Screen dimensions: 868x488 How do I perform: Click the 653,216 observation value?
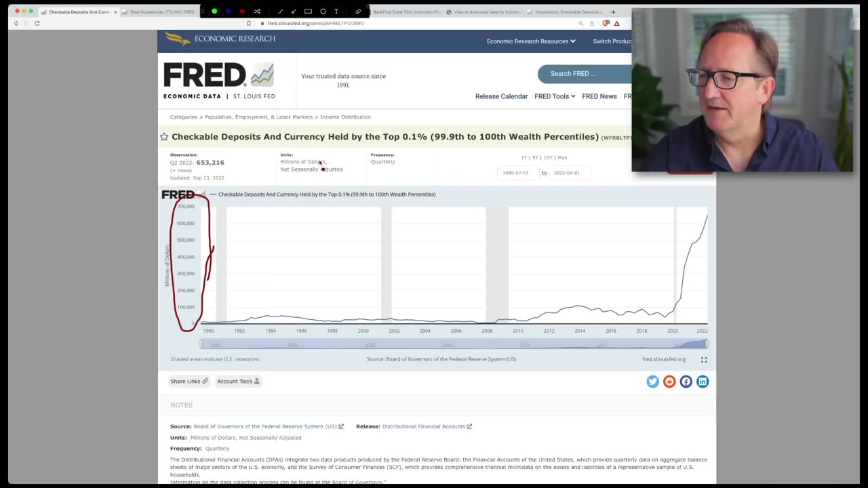[210, 163]
